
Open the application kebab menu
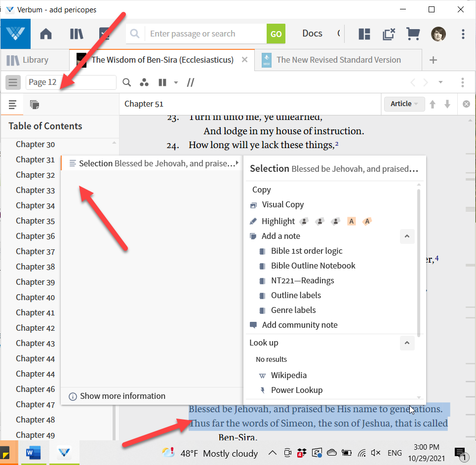pyautogui.click(x=463, y=34)
